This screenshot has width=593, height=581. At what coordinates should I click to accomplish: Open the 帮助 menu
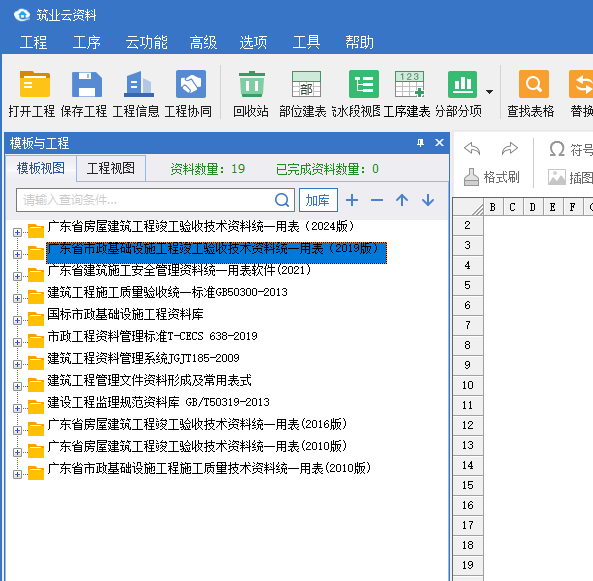pyautogui.click(x=359, y=42)
